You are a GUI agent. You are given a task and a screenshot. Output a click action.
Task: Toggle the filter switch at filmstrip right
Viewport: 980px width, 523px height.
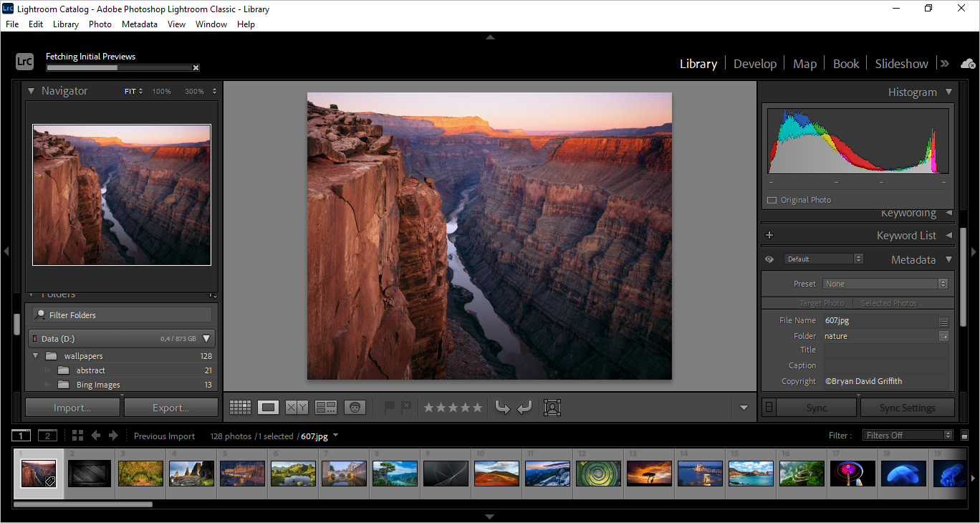tap(963, 435)
